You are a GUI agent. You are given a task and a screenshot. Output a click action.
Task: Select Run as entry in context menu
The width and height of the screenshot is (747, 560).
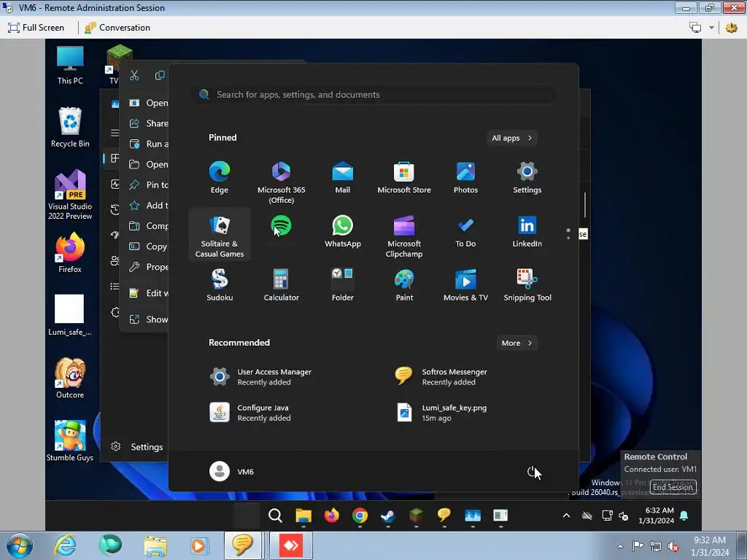[147, 144]
